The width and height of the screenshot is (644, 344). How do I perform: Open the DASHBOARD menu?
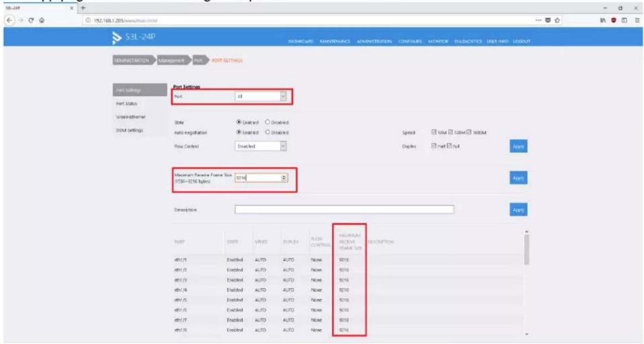tap(301, 40)
